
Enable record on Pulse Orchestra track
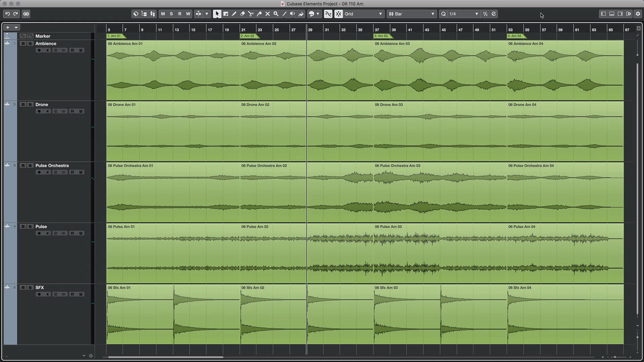[39, 173]
